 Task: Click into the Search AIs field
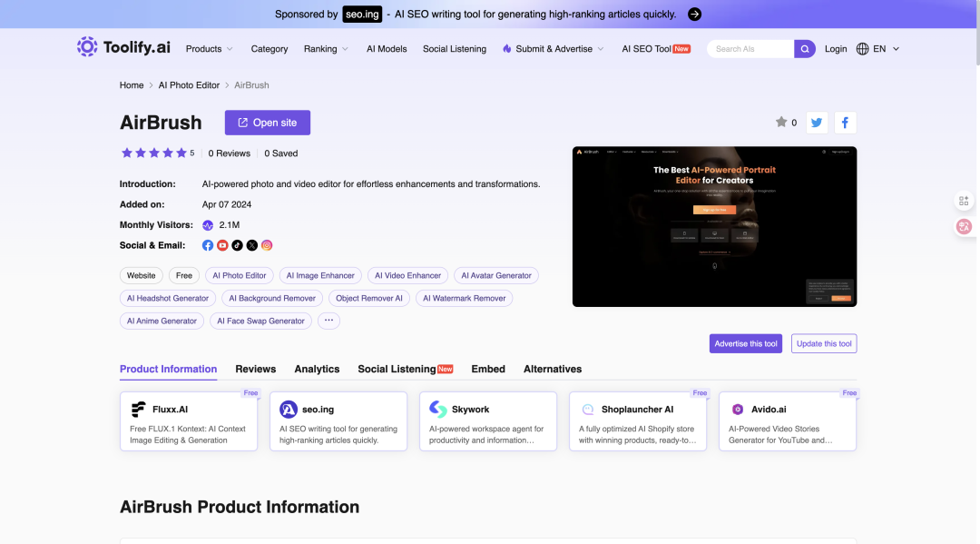[x=750, y=49]
